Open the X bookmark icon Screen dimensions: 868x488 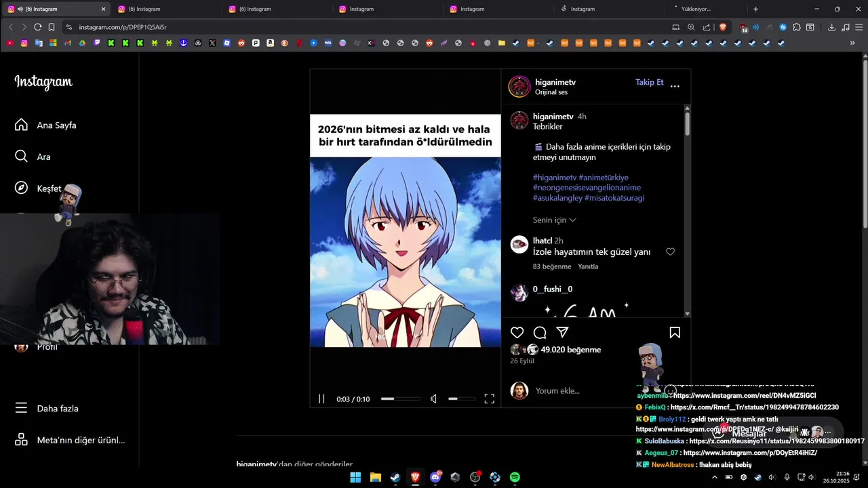(x=212, y=43)
